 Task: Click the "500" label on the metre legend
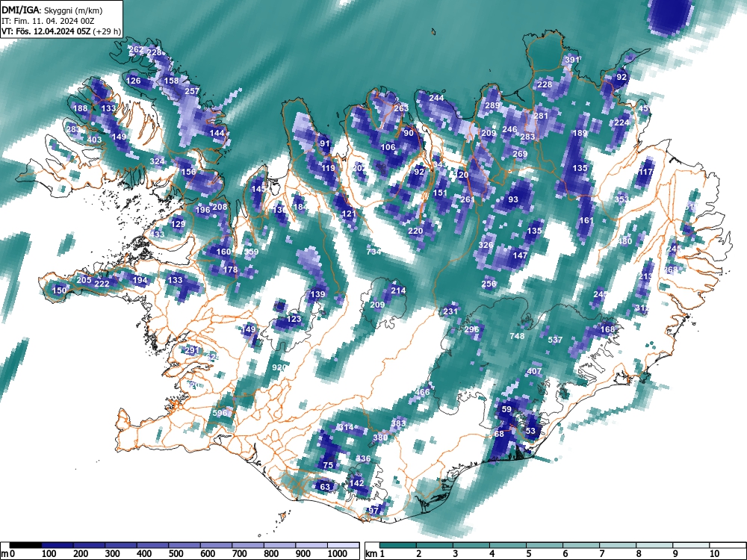point(176,554)
